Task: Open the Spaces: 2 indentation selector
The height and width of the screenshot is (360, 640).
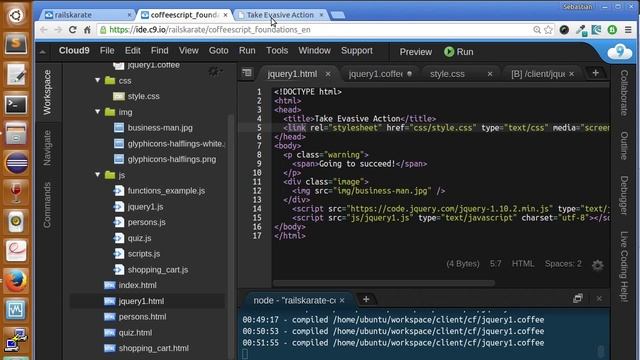Action: pyautogui.click(x=563, y=264)
